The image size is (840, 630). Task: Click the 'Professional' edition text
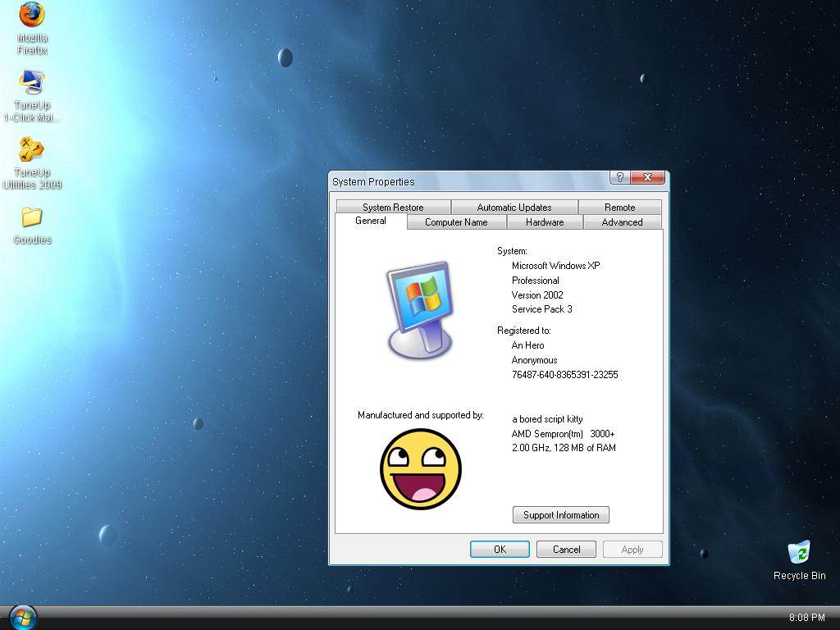(x=535, y=281)
